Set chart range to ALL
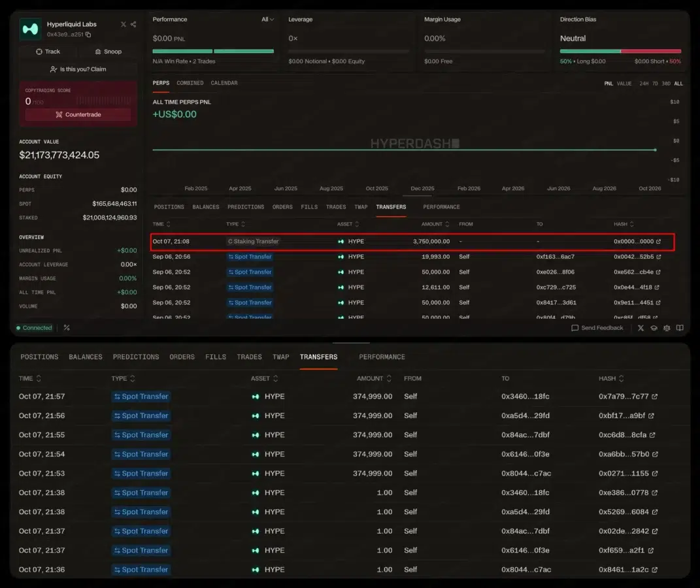Image resolution: width=700 pixels, height=588 pixels. coord(678,84)
